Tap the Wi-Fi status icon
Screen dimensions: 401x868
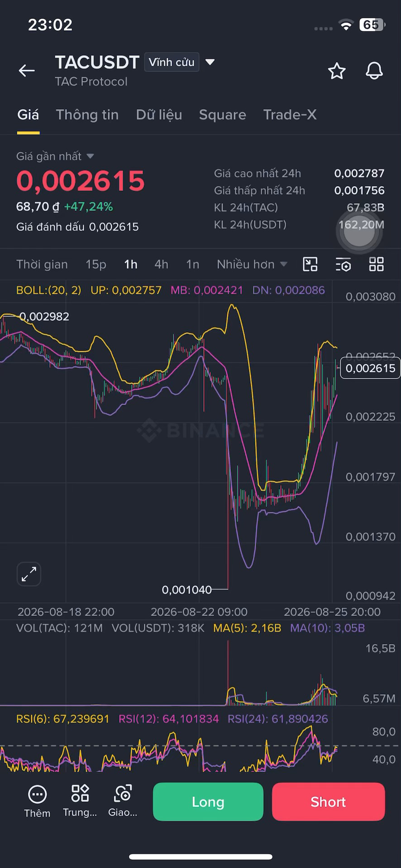point(346,25)
